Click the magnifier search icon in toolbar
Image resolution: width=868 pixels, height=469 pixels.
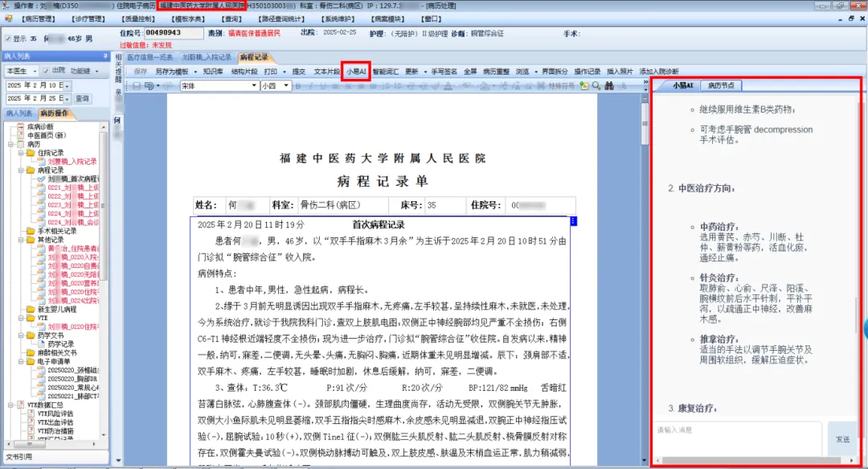[x=596, y=86]
